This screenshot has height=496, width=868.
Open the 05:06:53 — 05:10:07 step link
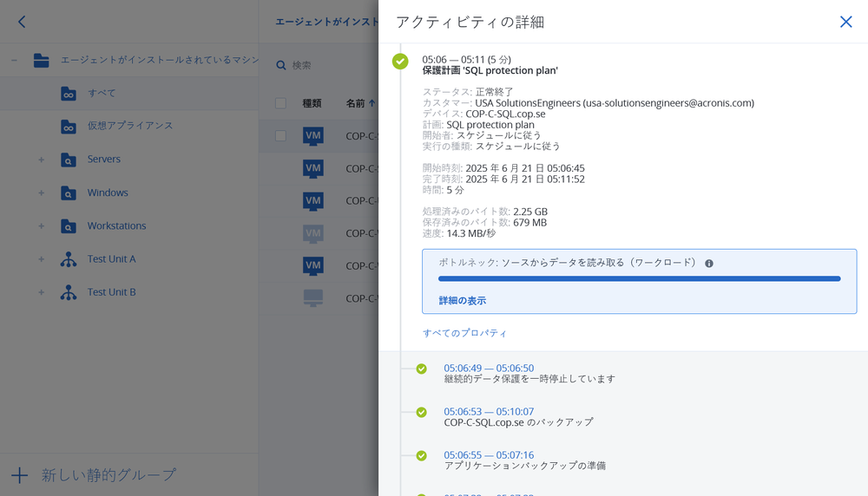click(x=489, y=411)
